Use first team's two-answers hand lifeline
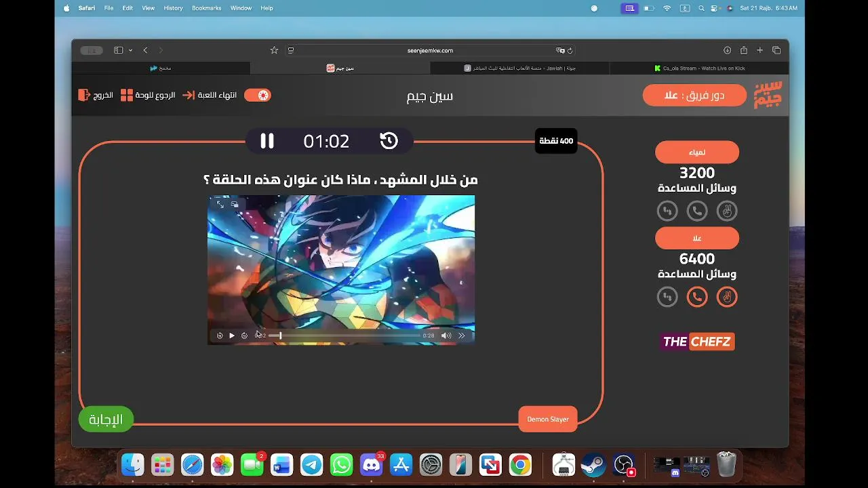This screenshot has width=868, height=488. tap(727, 211)
